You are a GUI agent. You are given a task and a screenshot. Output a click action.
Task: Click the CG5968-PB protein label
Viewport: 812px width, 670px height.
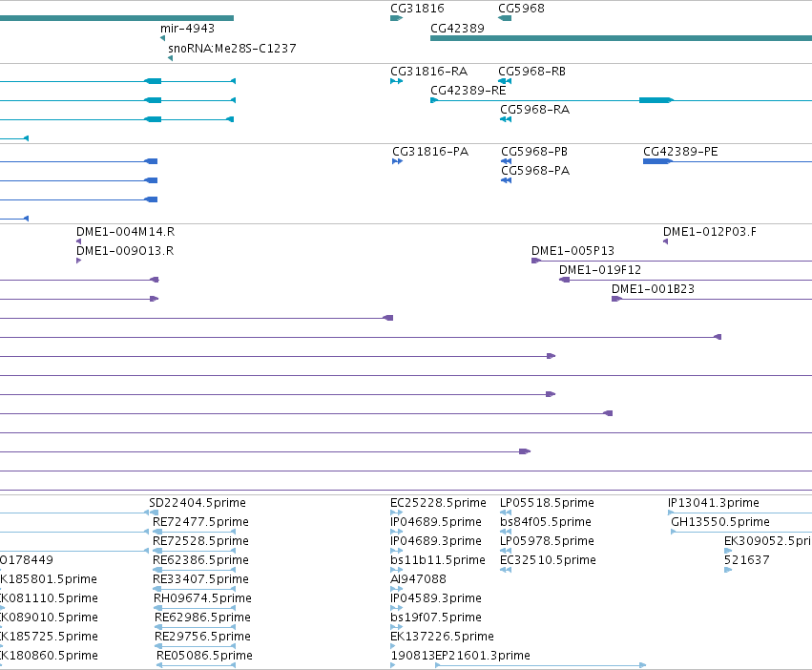pos(534,152)
